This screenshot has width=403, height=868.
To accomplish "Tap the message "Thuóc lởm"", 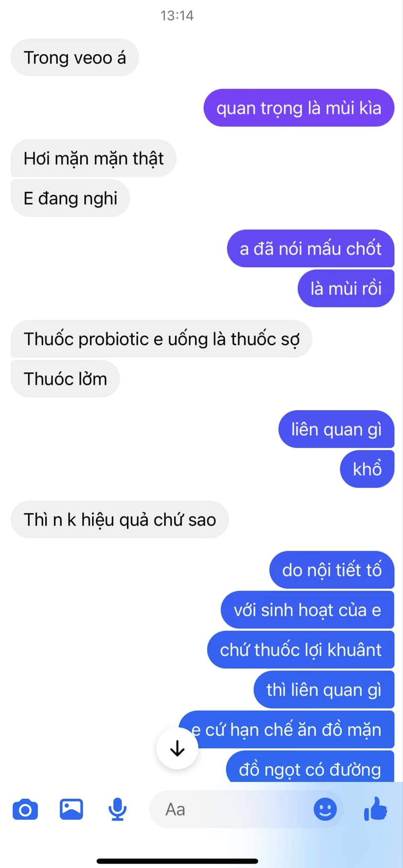I will pos(65,379).
